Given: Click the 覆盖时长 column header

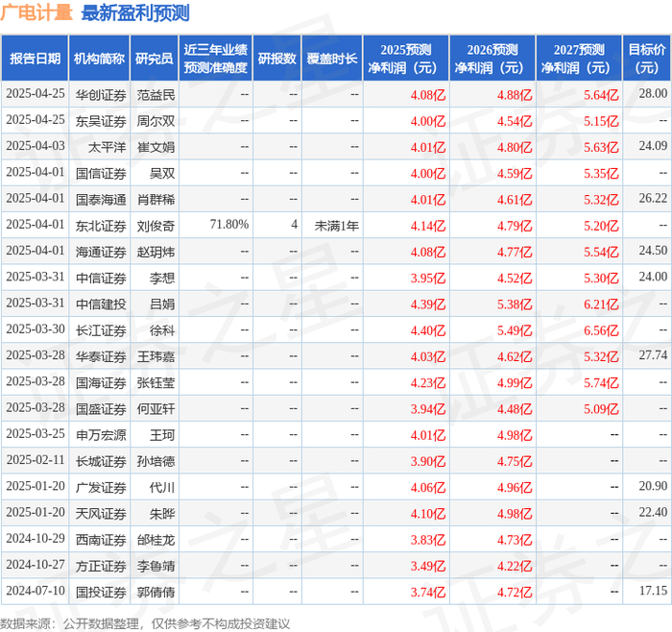Looking at the screenshot, I should (332, 59).
